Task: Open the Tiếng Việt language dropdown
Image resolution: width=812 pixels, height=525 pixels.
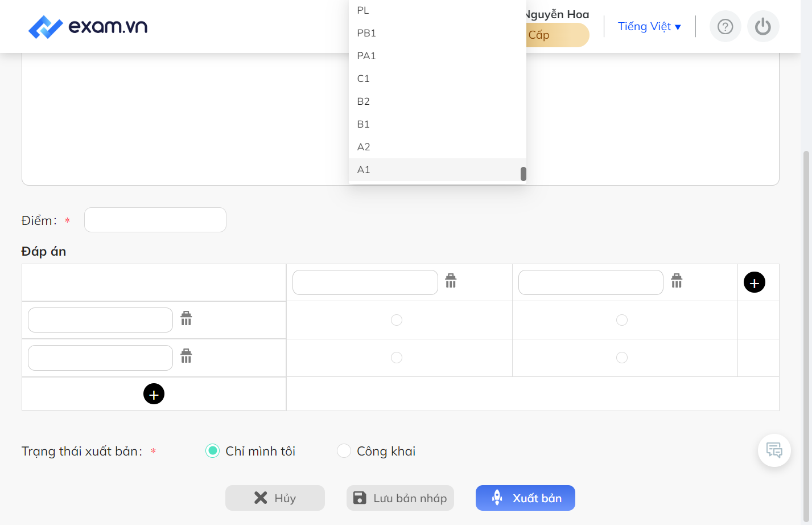Action: coord(649,27)
